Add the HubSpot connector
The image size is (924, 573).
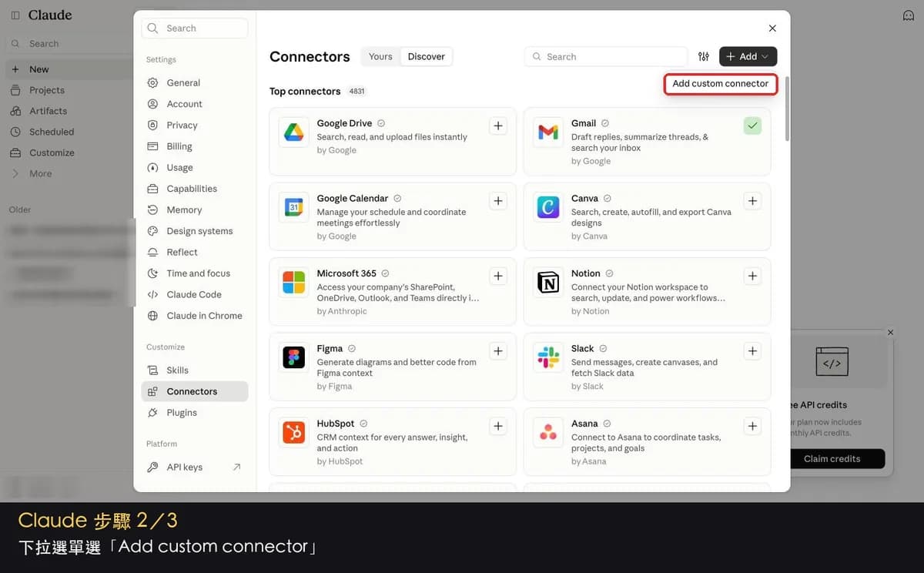pos(498,426)
